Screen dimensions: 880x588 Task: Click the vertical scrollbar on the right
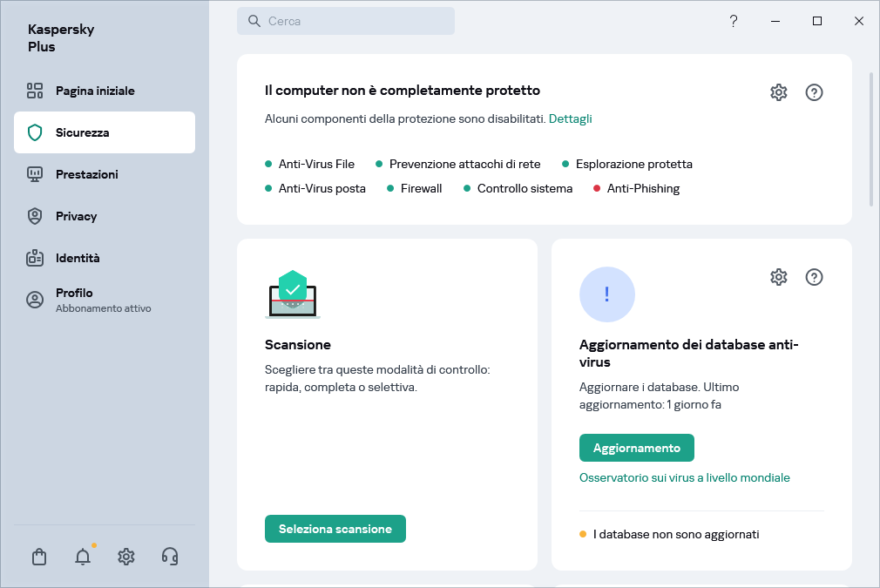(870, 139)
